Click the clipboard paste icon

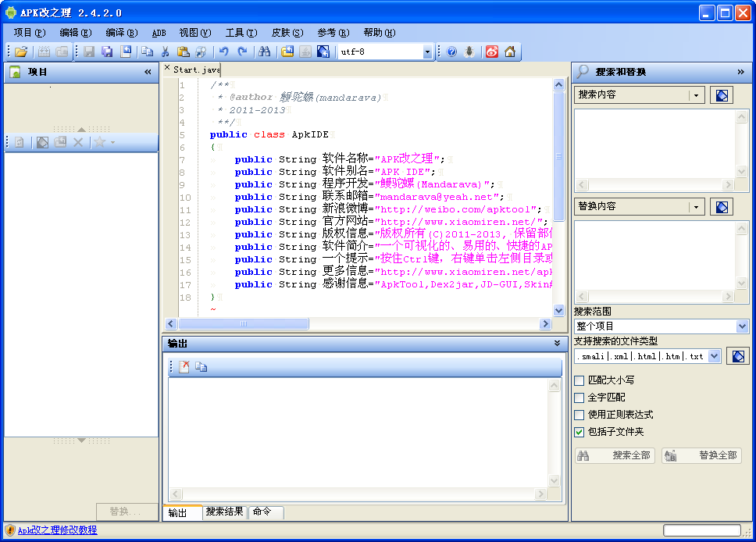pos(184,52)
